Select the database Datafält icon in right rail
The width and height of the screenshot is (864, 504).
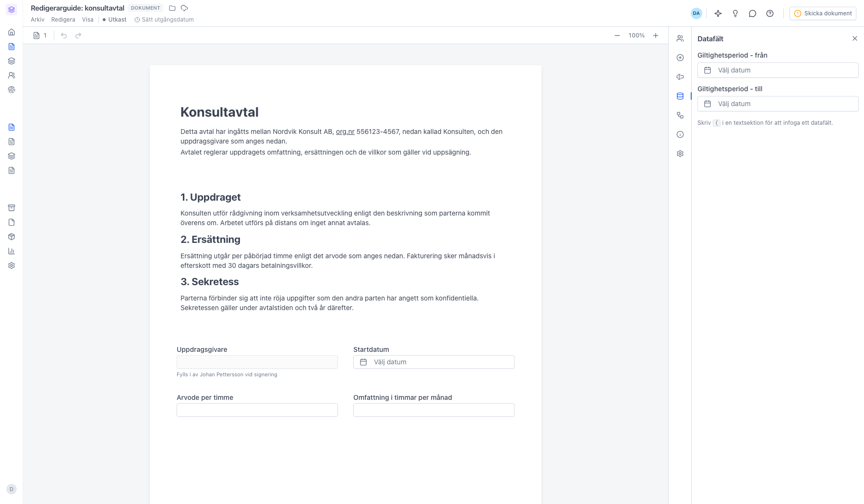click(680, 96)
